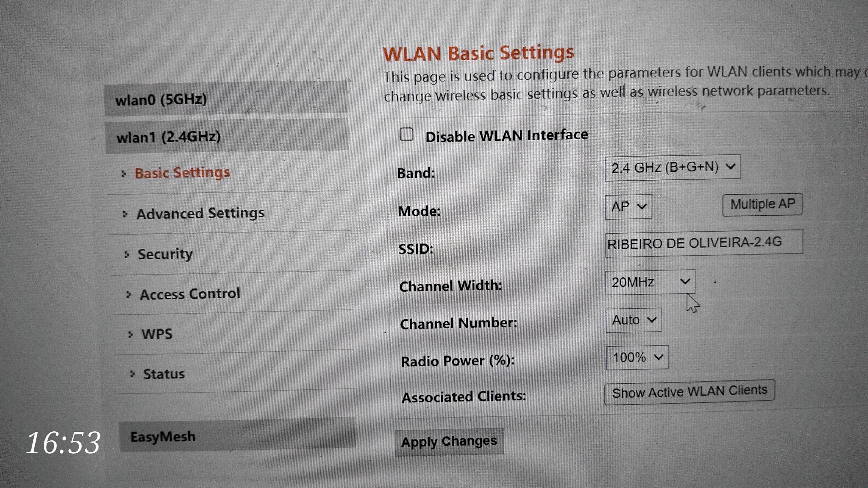Click Show Active WLAN Clients button
This screenshot has width=868, height=488.
[x=689, y=392]
